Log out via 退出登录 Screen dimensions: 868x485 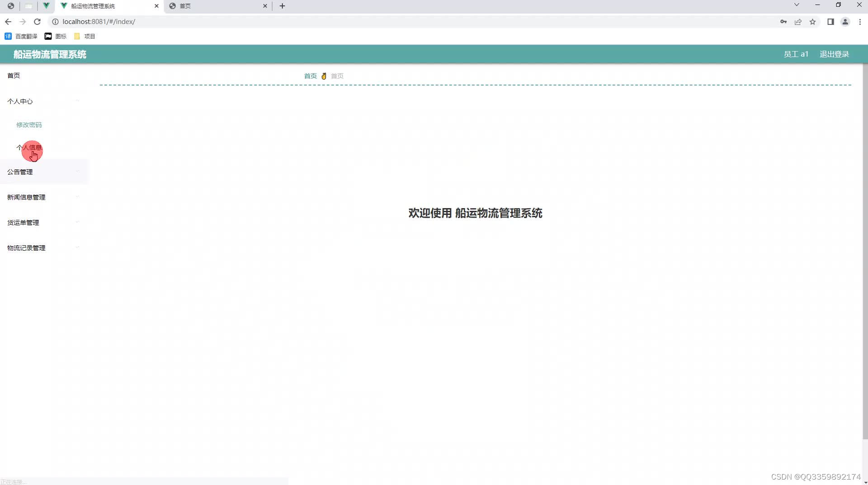click(x=834, y=54)
